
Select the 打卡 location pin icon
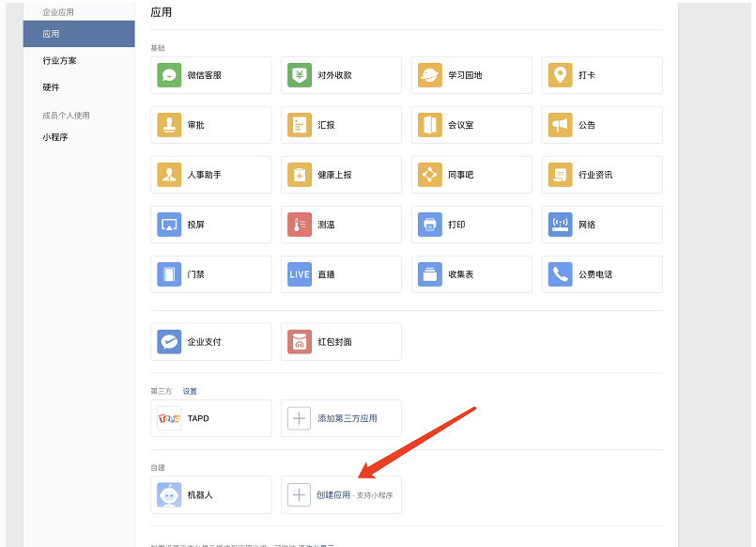[x=561, y=75]
